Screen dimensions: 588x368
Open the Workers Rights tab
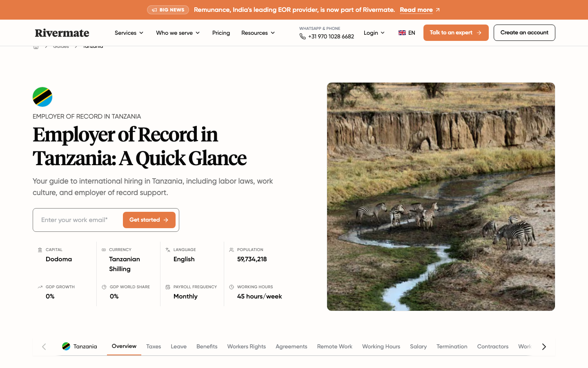(x=246, y=346)
